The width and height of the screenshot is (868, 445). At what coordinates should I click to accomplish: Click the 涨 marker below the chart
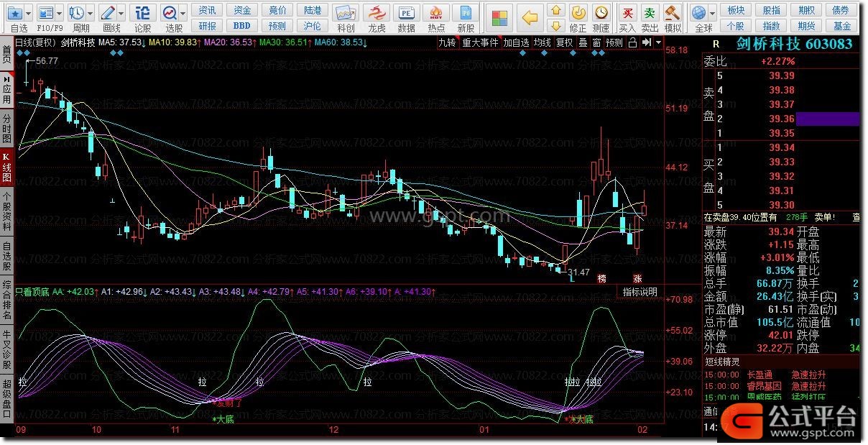637,277
